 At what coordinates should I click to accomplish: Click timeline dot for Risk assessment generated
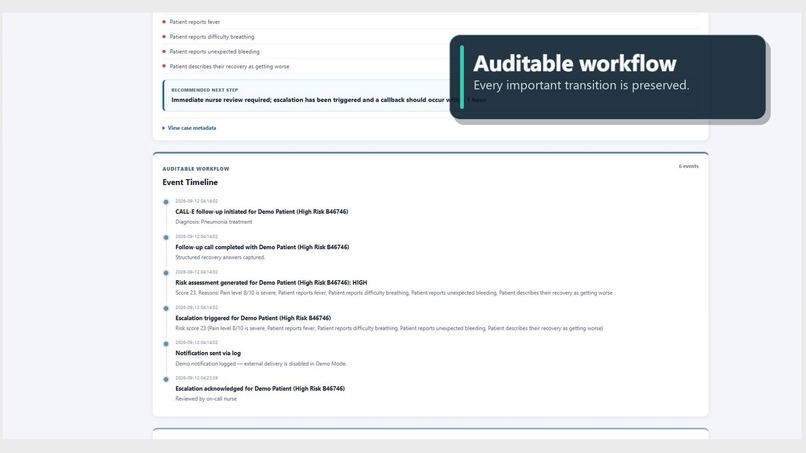pyautogui.click(x=166, y=273)
